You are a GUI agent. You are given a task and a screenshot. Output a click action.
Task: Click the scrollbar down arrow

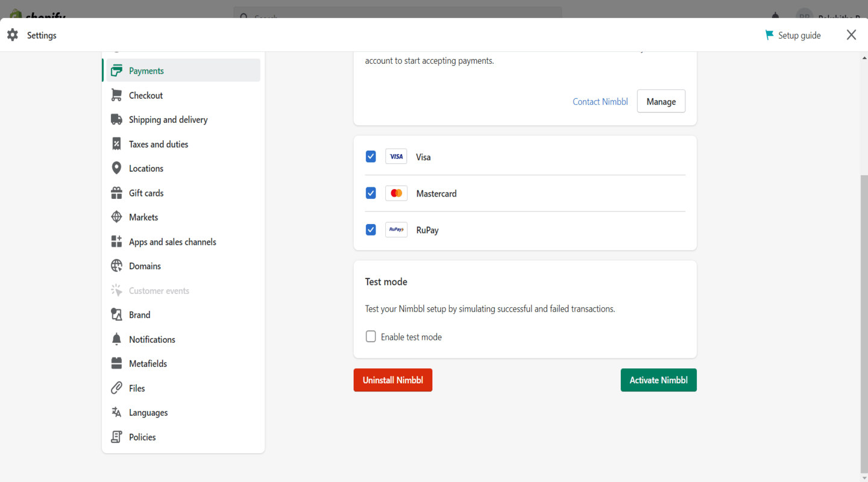(864, 478)
